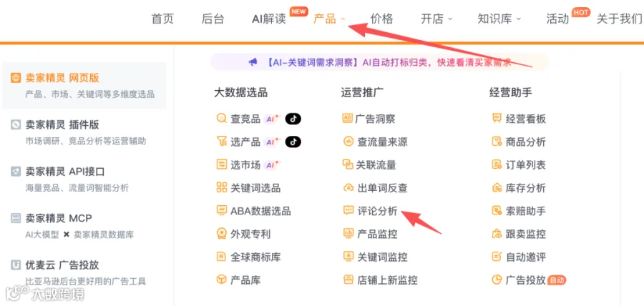Collapse the 产品 dropdown menu

tap(329, 19)
